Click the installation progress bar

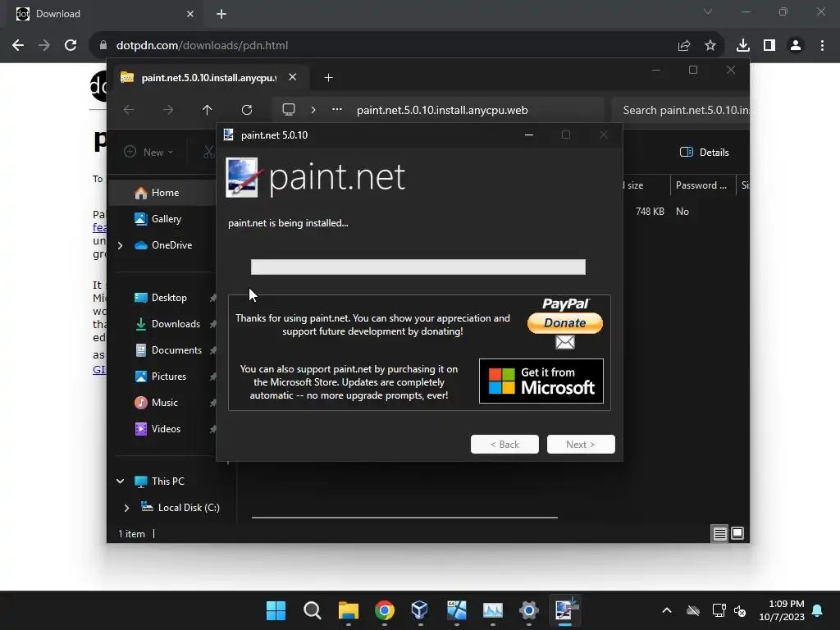point(418,267)
